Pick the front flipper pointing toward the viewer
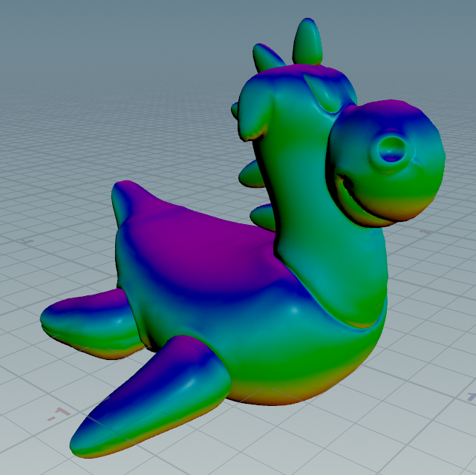Viewport: 476px width, 475px height. pos(149,397)
